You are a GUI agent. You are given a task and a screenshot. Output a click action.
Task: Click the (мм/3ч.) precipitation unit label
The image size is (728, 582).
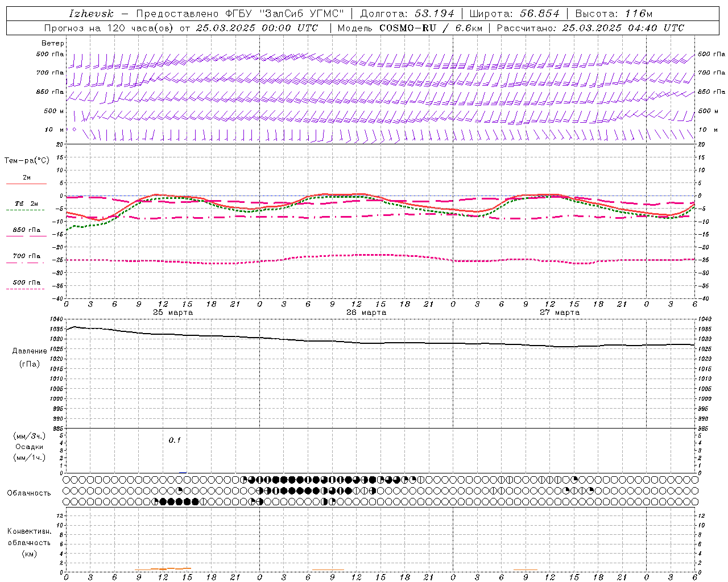pyautogui.click(x=30, y=436)
